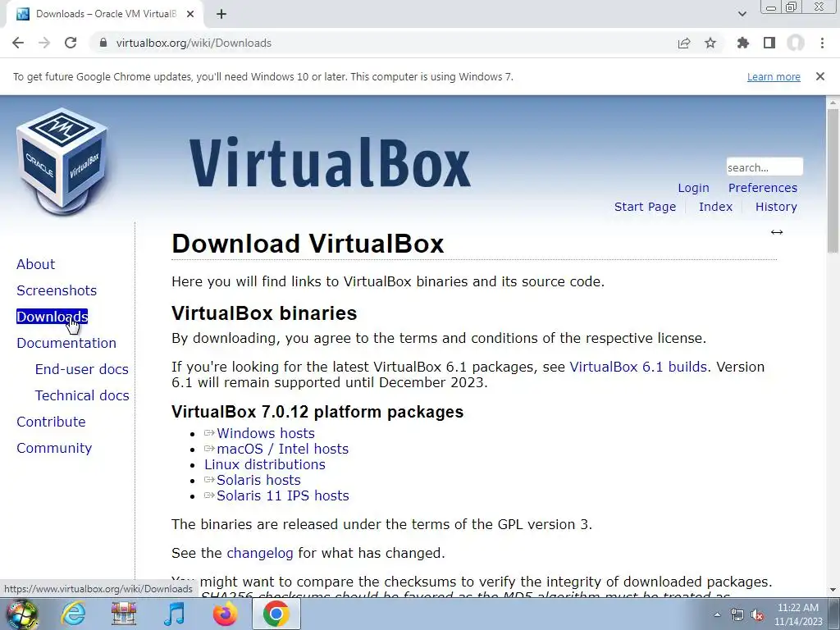Dismiss the Chrome update notification bar

tap(820, 76)
